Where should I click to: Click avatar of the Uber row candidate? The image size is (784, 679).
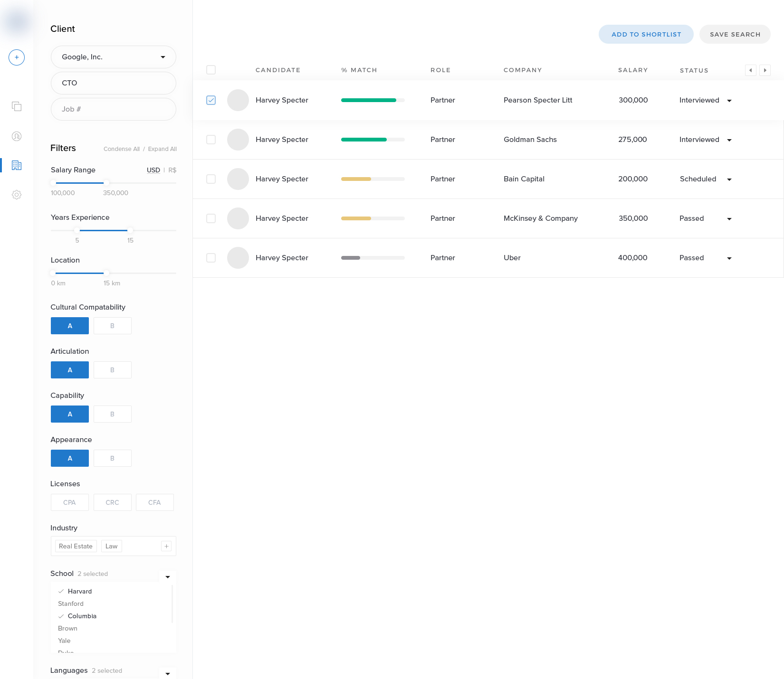pyautogui.click(x=238, y=258)
